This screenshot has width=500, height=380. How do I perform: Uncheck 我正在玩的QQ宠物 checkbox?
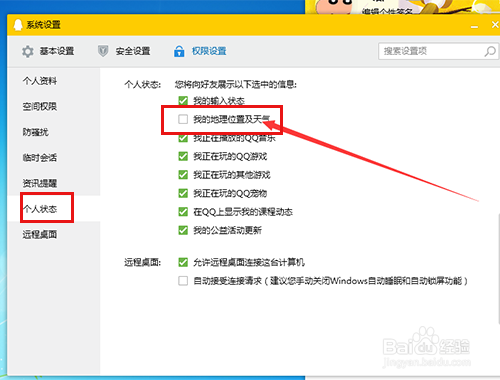183,193
